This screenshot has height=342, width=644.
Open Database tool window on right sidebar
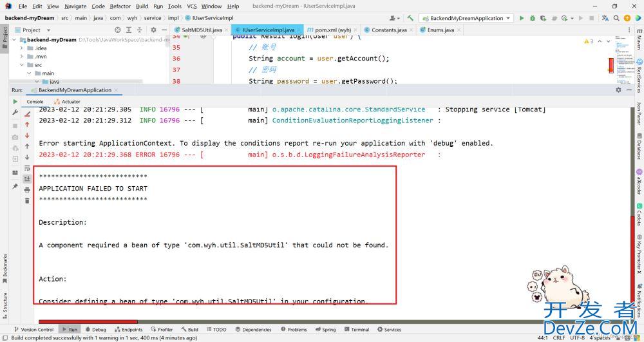point(639,146)
